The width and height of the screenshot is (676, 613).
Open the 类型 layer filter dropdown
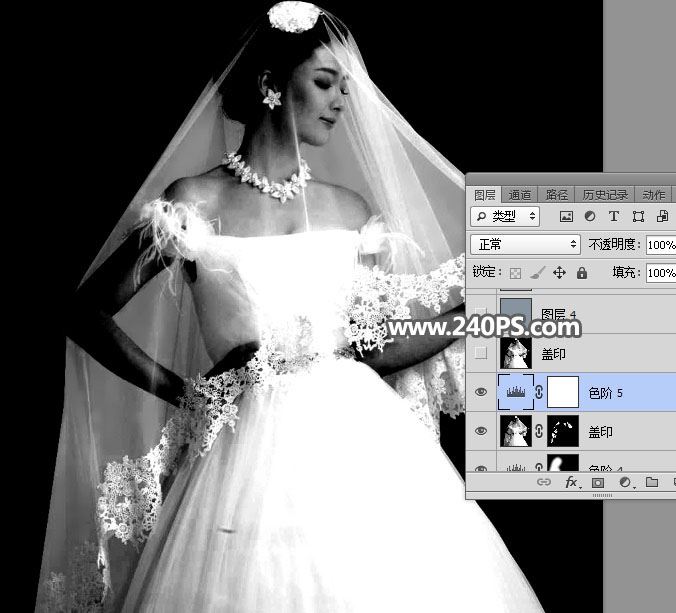point(505,216)
